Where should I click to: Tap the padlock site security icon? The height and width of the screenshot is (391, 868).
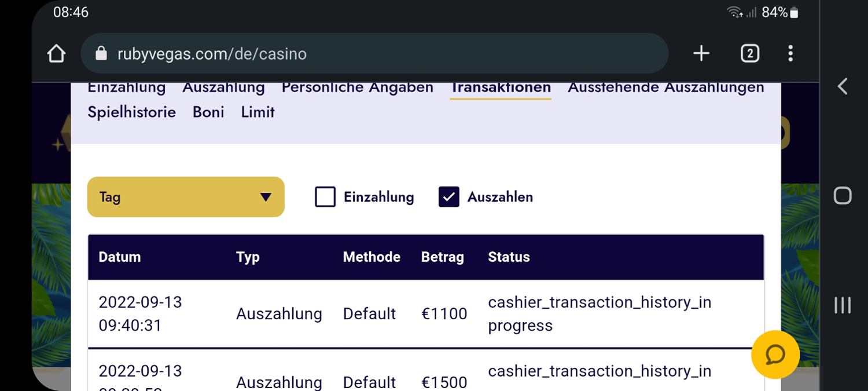(x=101, y=54)
